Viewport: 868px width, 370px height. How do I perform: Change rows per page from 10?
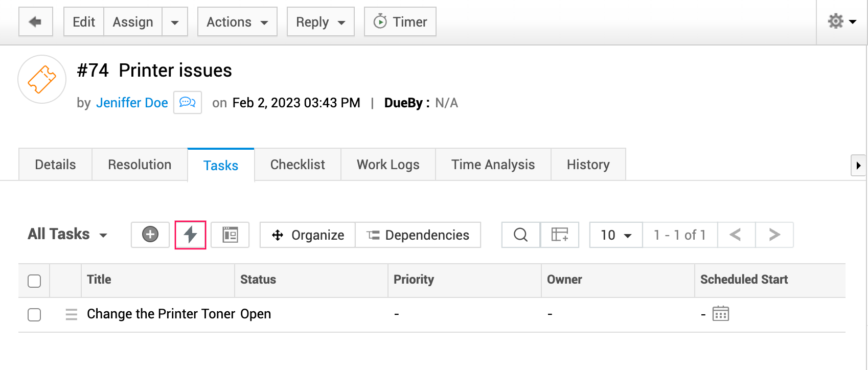(616, 235)
